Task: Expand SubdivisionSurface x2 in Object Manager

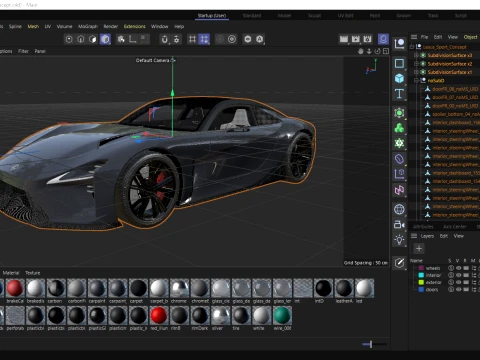Action: coord(416,64)
